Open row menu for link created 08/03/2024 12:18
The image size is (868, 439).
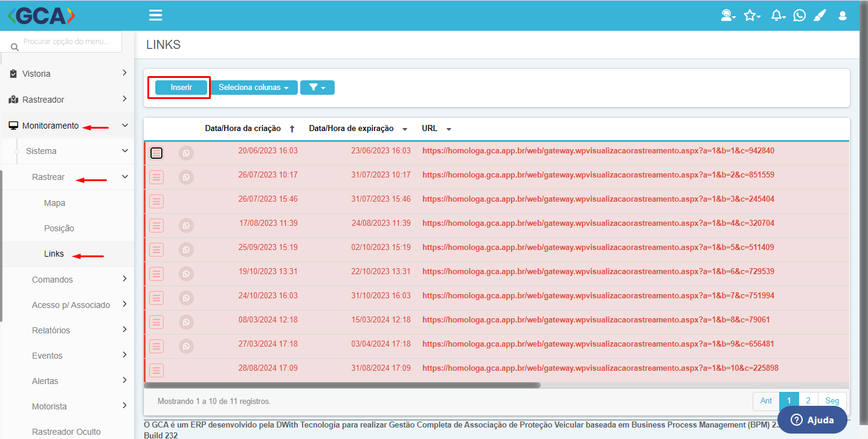[x=156, y=322]
